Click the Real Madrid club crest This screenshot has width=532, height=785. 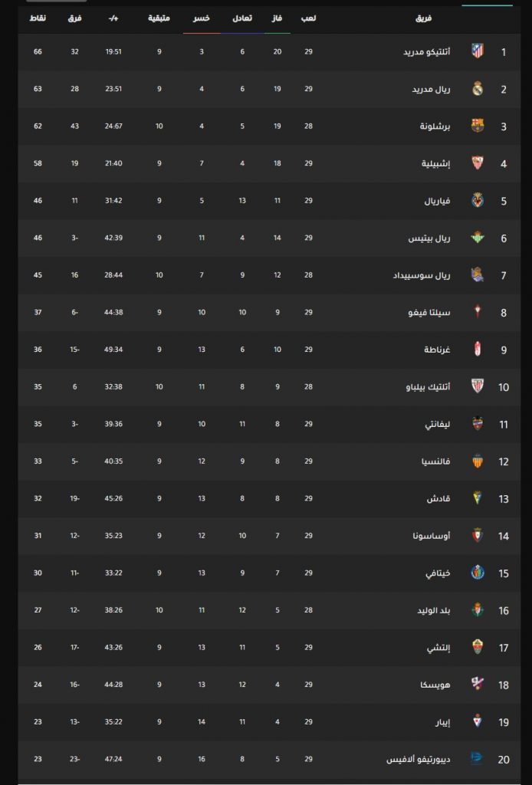[x=478, y=89]
